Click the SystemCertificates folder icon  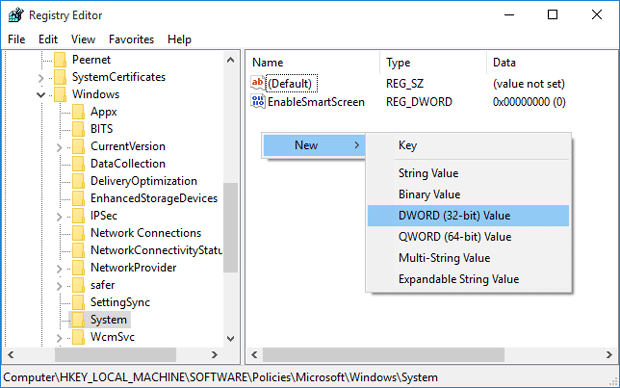[x=60, y=77]
